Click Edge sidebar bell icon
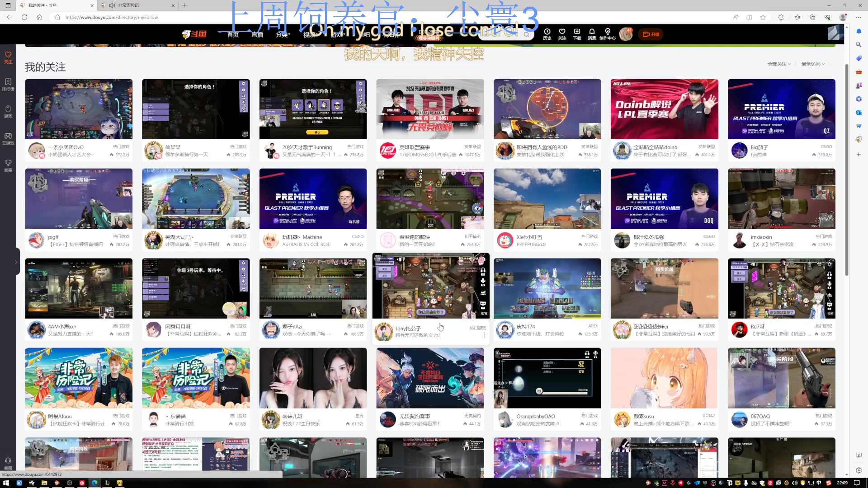This screenshot has height=488, width=868. 859,31
